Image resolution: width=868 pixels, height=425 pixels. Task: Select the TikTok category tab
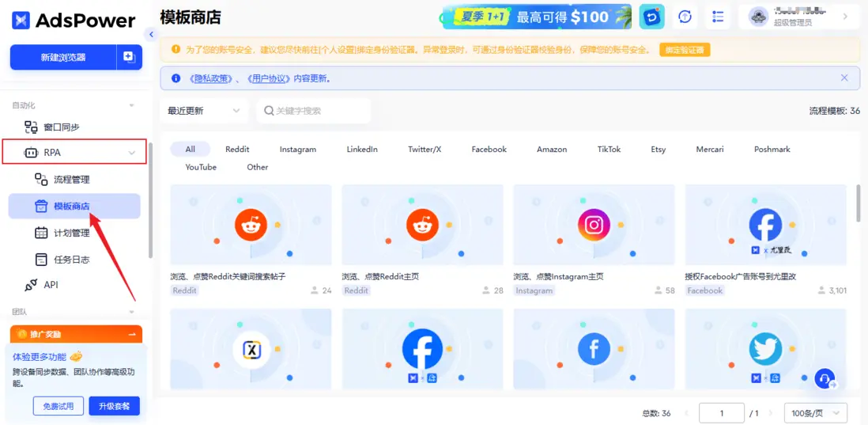click(609, 149)
